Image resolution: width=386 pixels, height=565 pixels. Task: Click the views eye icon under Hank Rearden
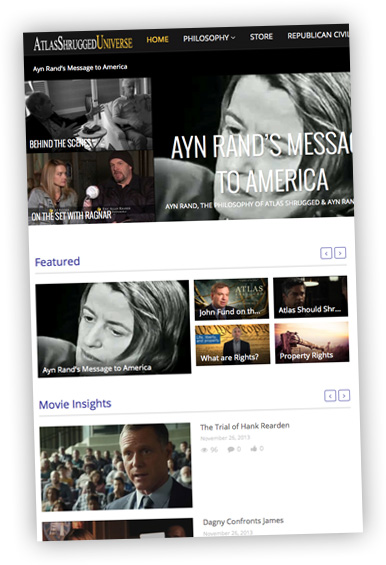pos(204,450)
